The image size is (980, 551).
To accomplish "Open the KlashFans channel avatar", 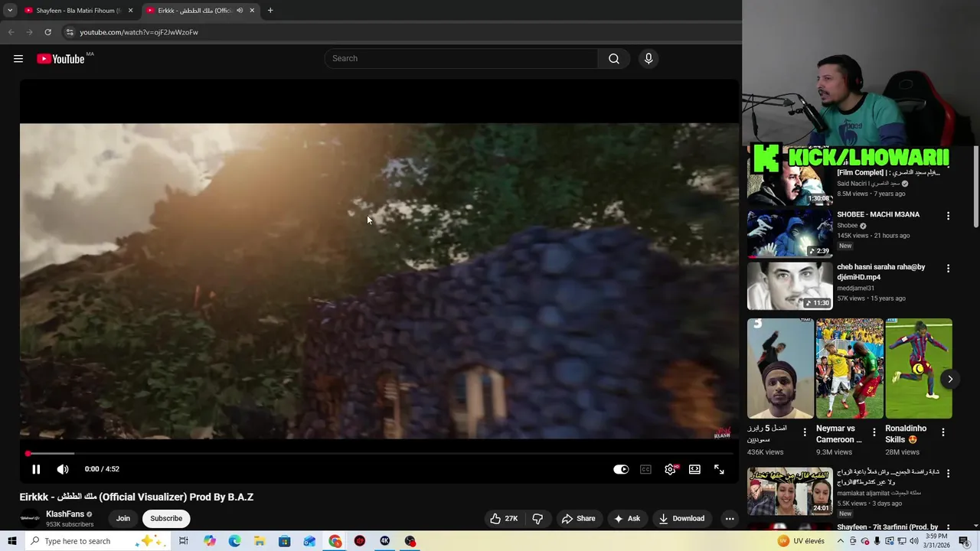I will point(30,518).
